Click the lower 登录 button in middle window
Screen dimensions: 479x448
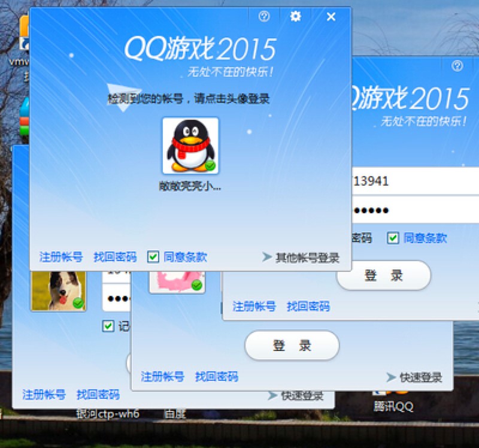(292, 346)
